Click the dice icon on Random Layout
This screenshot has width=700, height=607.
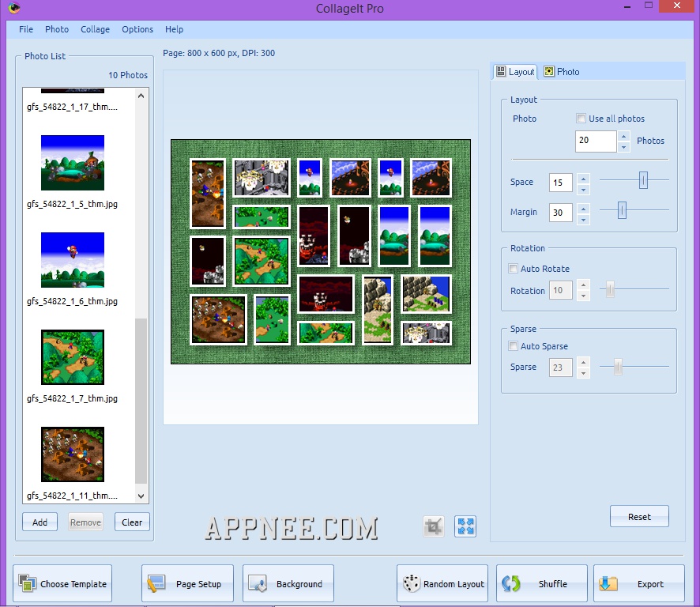click(x=411, y=583)
